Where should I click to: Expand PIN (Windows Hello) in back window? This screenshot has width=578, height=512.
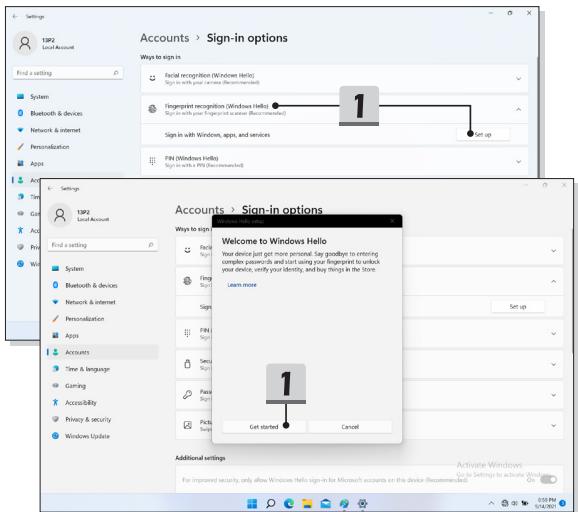click(x=519, y=161)
